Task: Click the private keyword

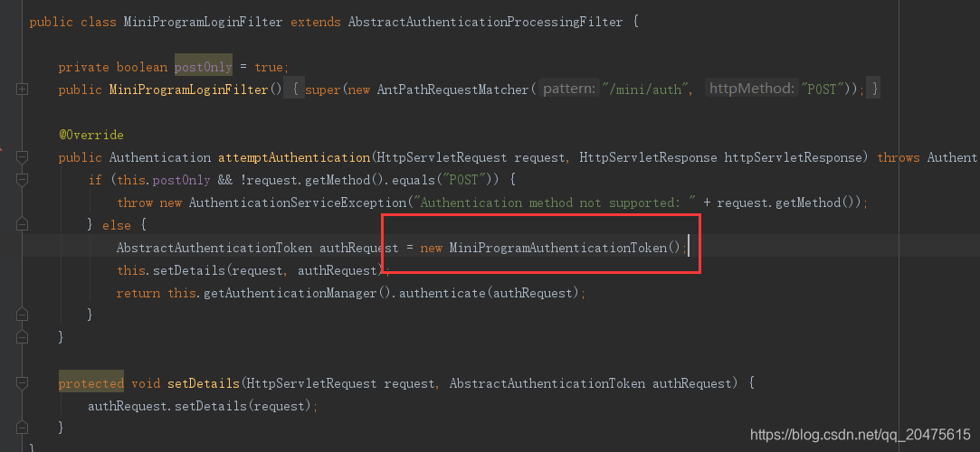Action: [84, 67]
